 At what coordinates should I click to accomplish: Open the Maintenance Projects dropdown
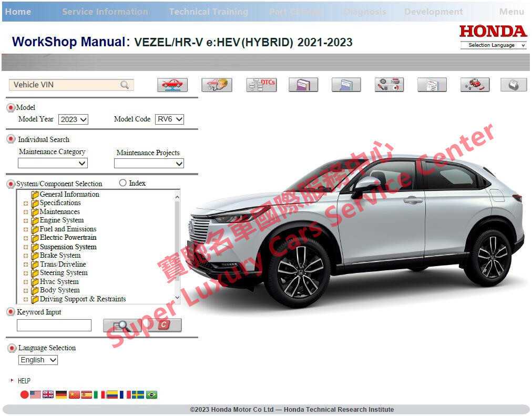point(149,164)
